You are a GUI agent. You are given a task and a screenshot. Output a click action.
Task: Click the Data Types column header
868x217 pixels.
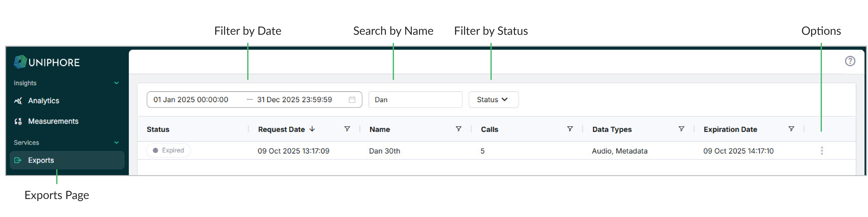coord(612,129)
